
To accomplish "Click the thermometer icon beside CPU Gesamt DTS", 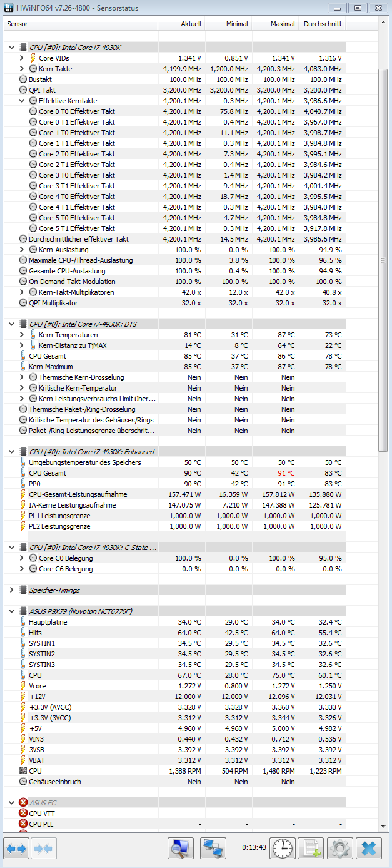I will [x=23, y=356].
